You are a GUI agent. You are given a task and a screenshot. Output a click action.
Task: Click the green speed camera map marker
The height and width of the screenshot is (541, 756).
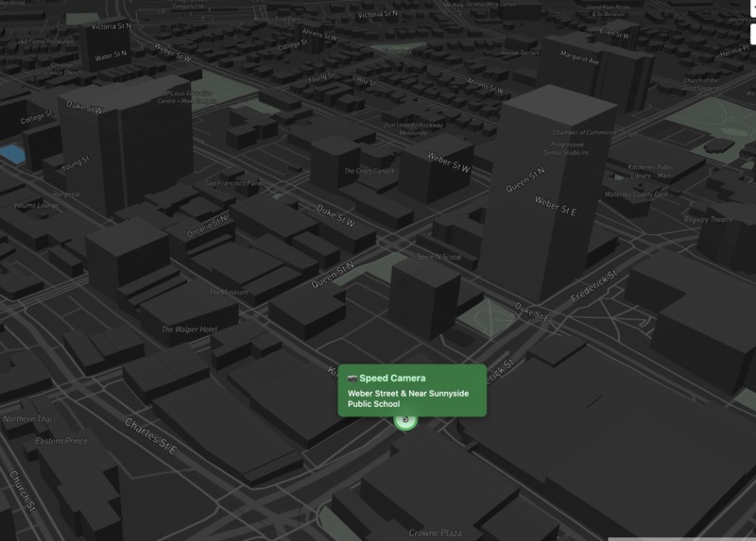point(405,420)
